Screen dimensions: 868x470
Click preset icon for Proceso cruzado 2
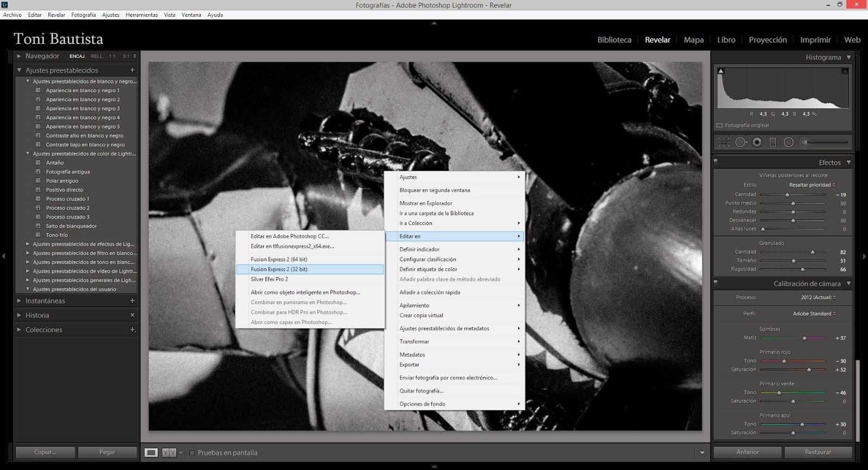[38, 208]
